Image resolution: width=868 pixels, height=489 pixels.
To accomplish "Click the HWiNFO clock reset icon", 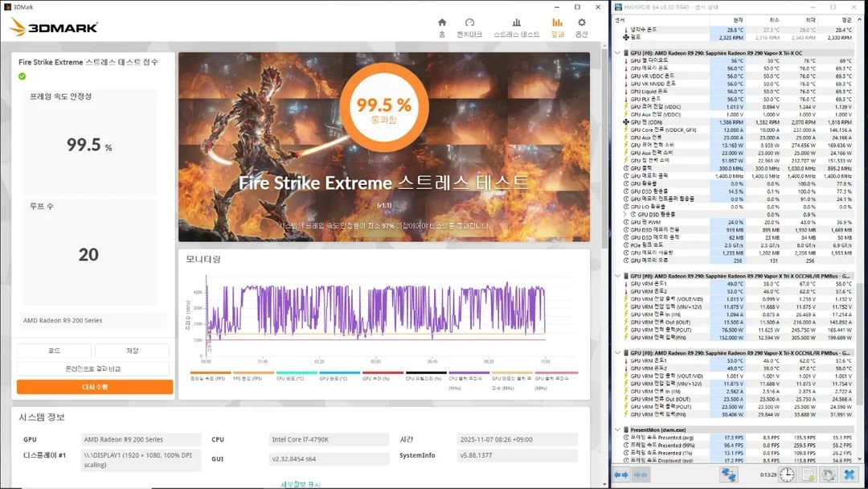I will pos(787,475).
